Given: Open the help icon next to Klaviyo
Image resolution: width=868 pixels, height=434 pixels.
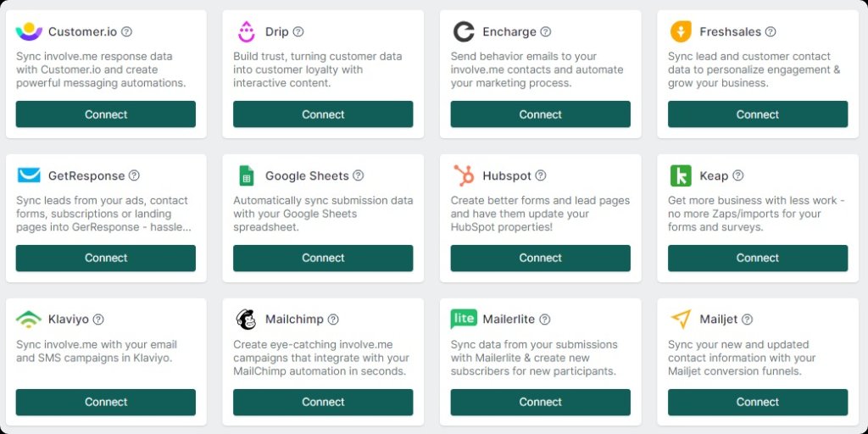Looking at the screenshot, I should (x=98, y=320).
